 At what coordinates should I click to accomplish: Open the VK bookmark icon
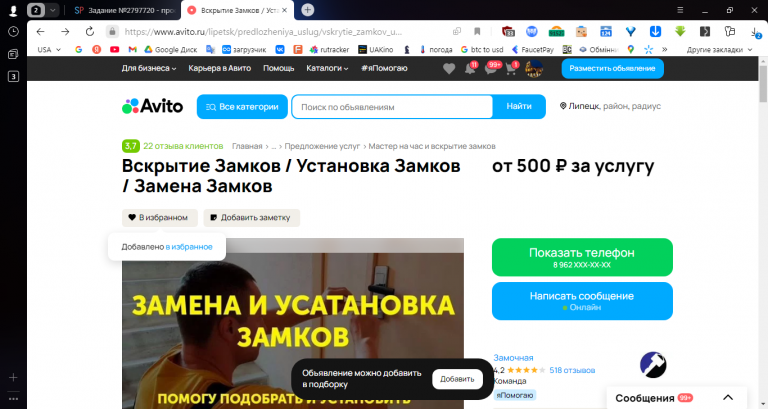(x=280, y=49)
